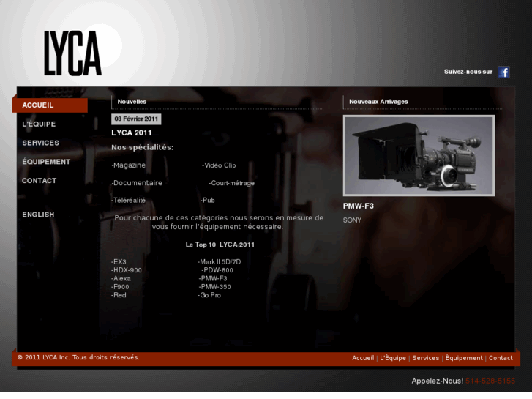This screenshot has height=399, width=532.
Task: Click the -PMW-F3 Top 10 list entry
Action: [x=213, y=279]
